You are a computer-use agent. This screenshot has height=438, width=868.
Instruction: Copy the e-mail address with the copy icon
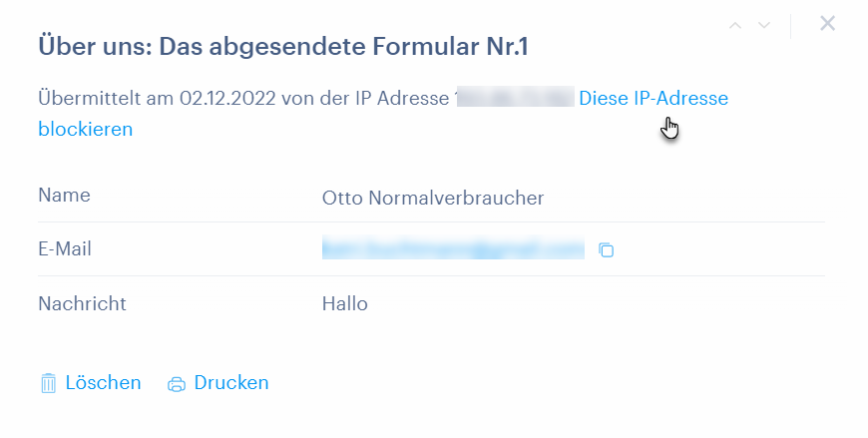tap(607, 250)
